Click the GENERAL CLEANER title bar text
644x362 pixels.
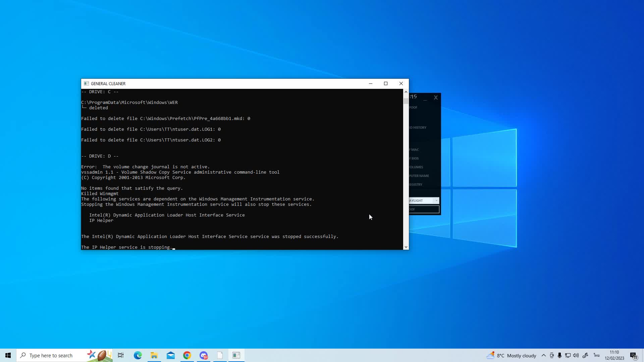click(108, 84)
